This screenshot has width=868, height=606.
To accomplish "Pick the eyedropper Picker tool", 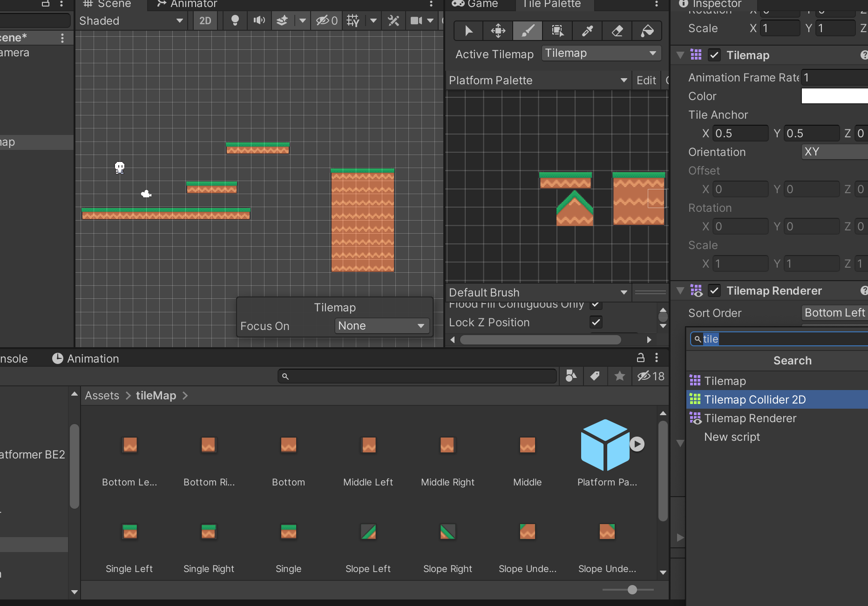I will coord(587,31).
